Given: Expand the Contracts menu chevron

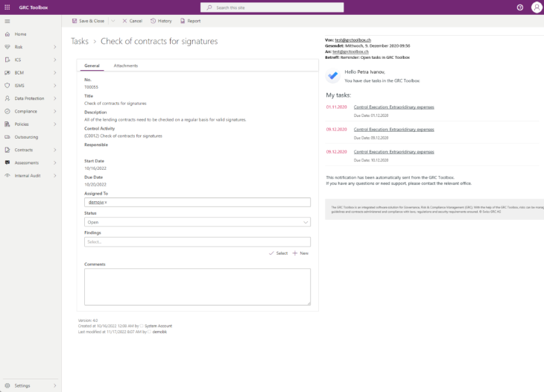Looking at the screenshot, I should 55,150.
